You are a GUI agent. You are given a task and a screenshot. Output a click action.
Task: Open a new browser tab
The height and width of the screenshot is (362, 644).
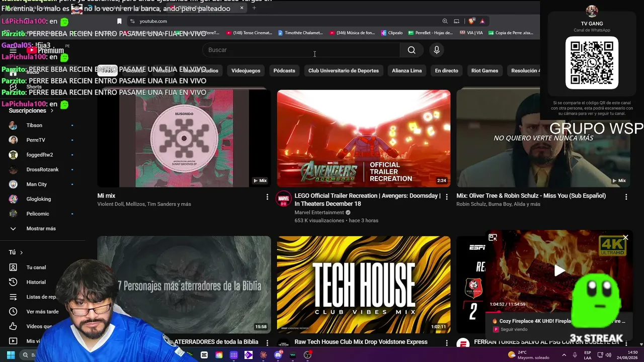(254, 8)
